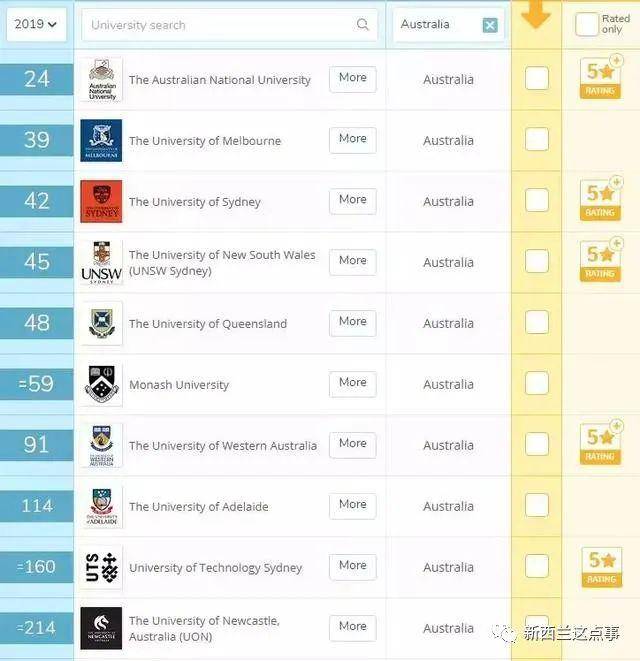Image resolution: width=640 pixels, height=661 pixels.
Task: Click More for The University of Western Australia
Action: (353, 445)
